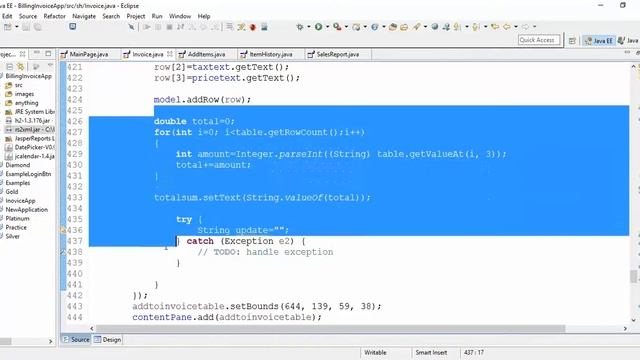Viewport: 640px width, 360px height.
Task: Click the red ladybug debug icon in the toolbar
Action: click(253, 27)
